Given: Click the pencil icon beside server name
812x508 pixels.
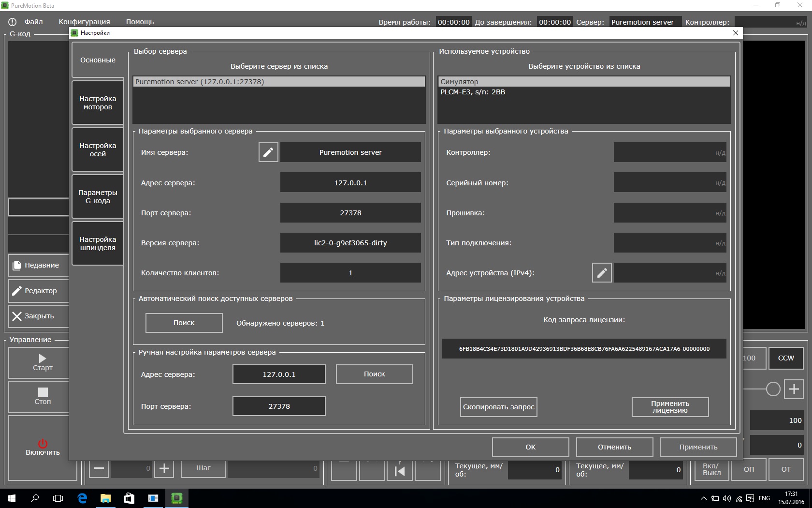Looking at the screenshot, I should point(268,152).
